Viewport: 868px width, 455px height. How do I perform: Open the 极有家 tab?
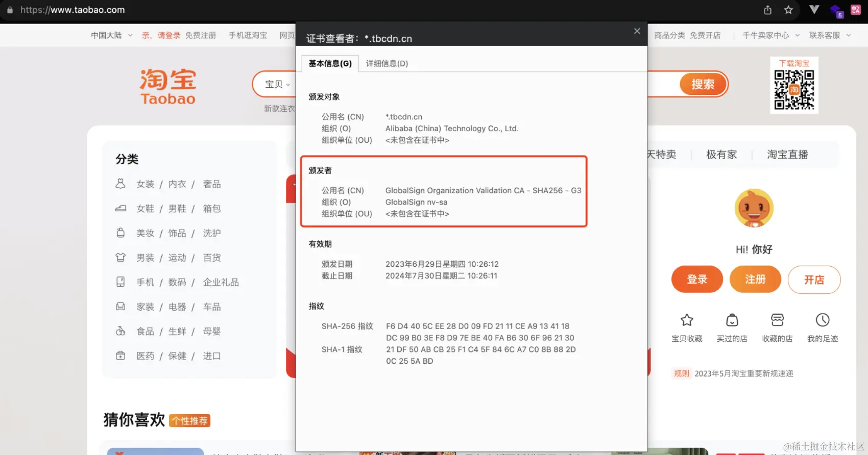721,155
